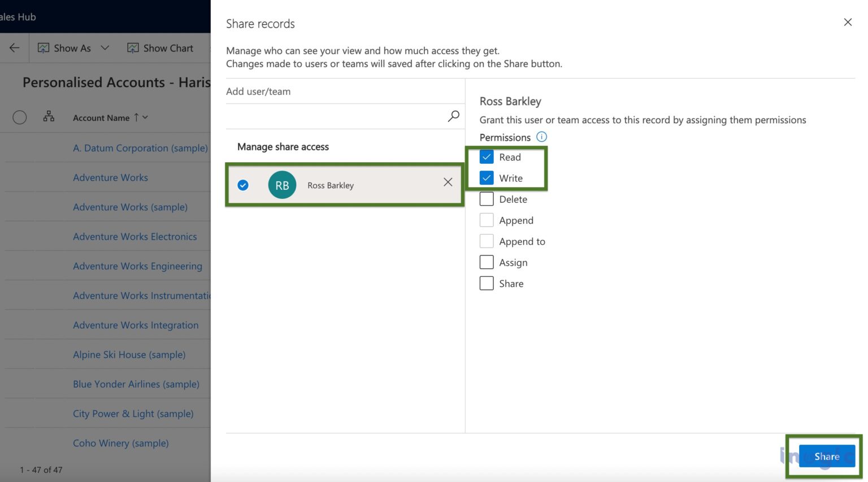
Task: Uncheck the Write permission
Action: coord(487,178)
